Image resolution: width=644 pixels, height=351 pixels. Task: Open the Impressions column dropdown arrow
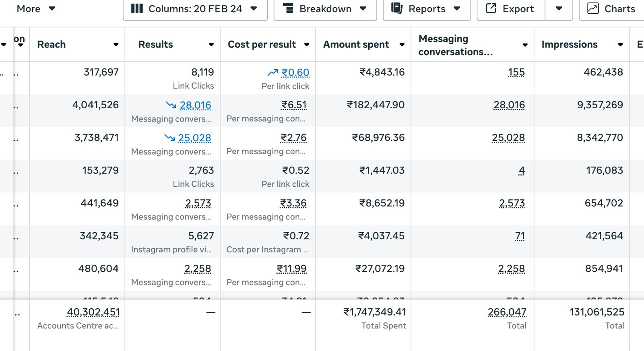tap(620, 45)
